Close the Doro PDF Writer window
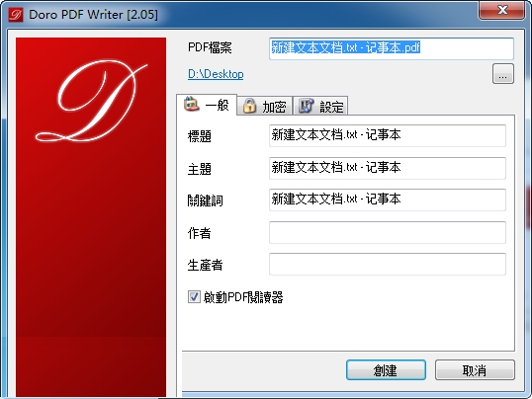The height and width of the screenshot is (399, 532). [x=501, y=10]
